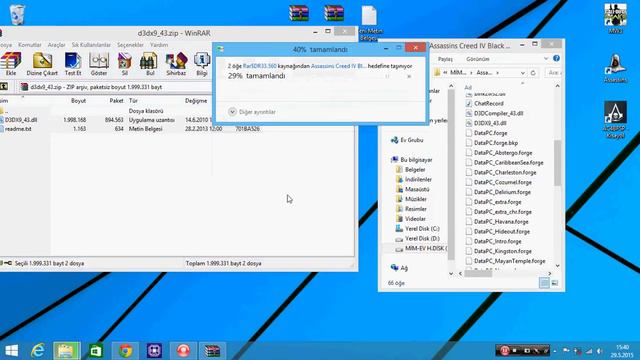Click the RarSDR33.560 source link

tap(260, 66)
